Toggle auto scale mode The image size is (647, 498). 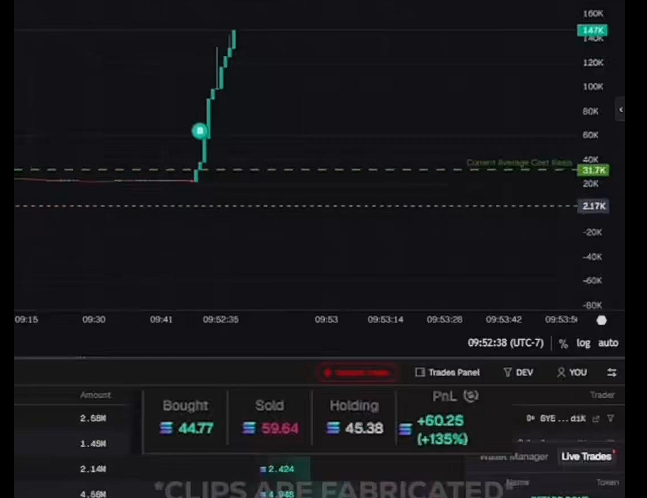click(x=608, y=343)
